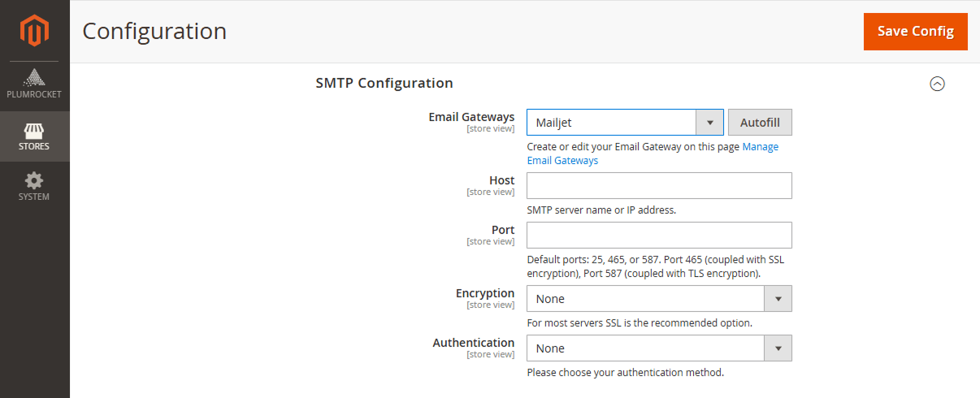
Task: Click 'For most servers SSL is the recommended' note
Action: (640, 322)
